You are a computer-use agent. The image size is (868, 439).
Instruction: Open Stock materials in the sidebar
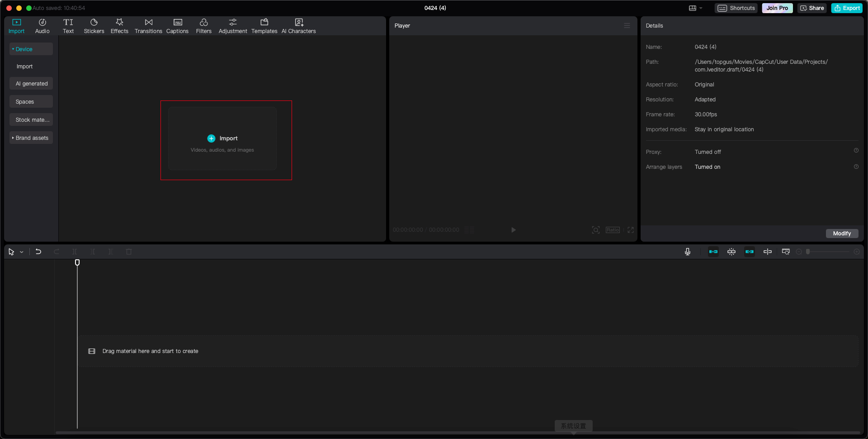31,119
